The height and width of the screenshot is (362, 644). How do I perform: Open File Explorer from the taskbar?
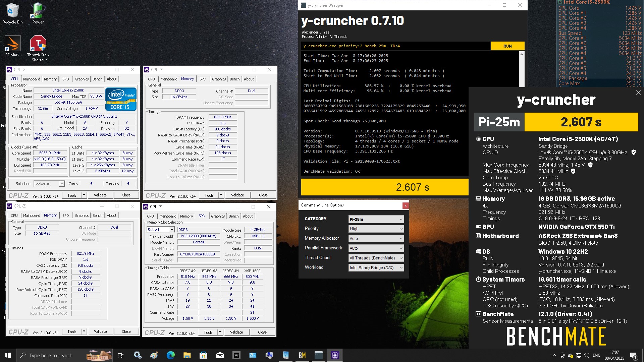tap(187, 355)
